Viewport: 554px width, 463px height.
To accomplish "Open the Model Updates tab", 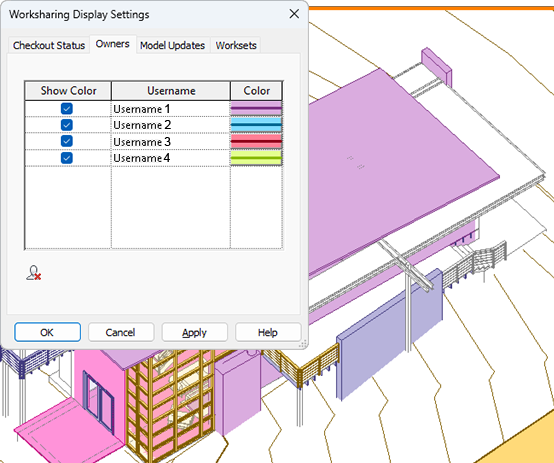I will click(x=172, y=45).
